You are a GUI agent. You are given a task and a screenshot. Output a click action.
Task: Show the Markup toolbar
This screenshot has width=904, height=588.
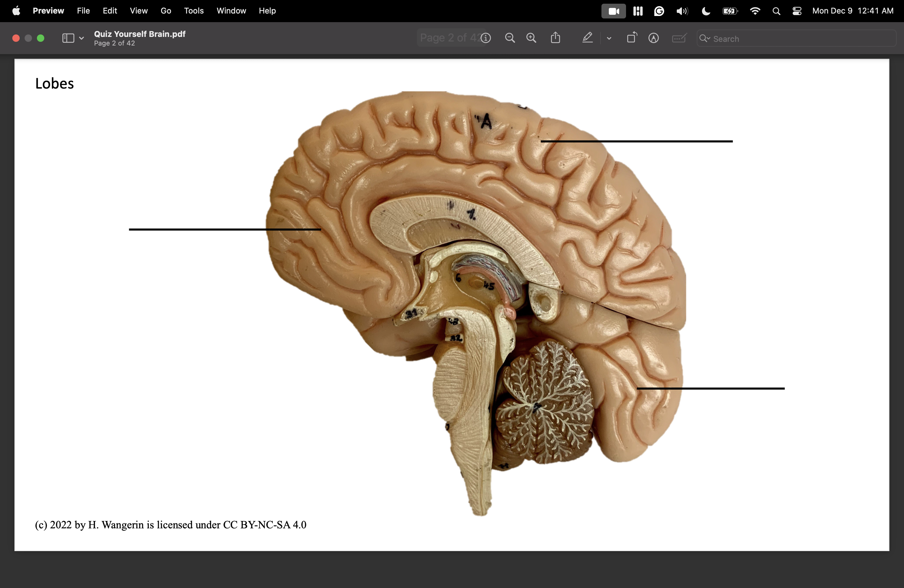[x=654, y=38]
